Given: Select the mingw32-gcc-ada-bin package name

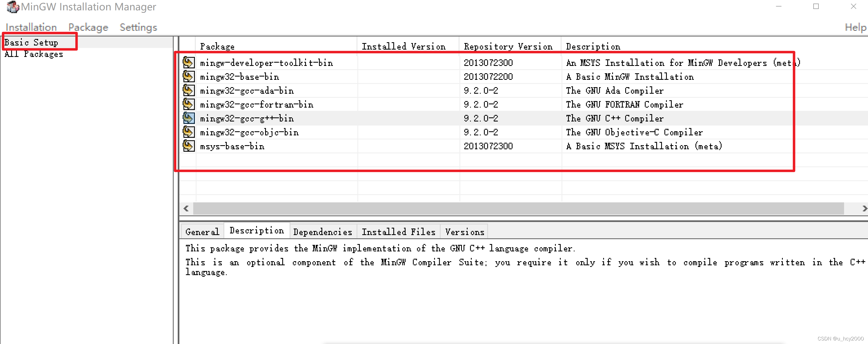Looking at the screenshot, I should pos(247,90).
